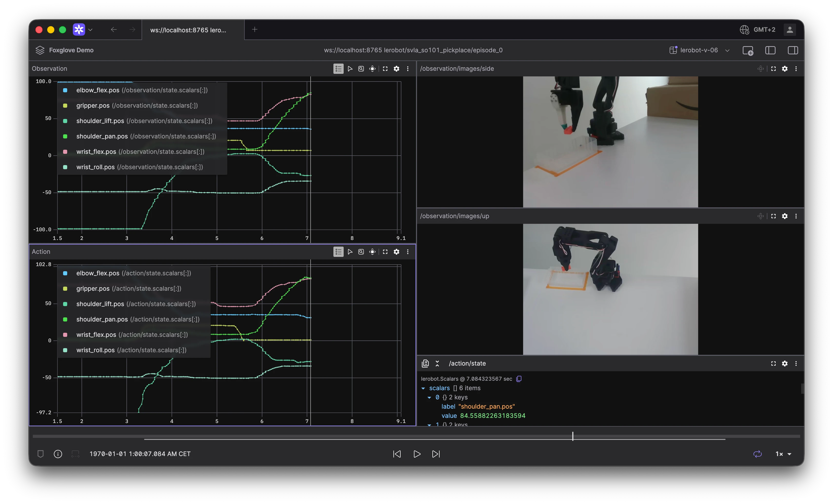Click the cursor pointer tool in Observation panel

pyautogui.click(x=350, y=69)
